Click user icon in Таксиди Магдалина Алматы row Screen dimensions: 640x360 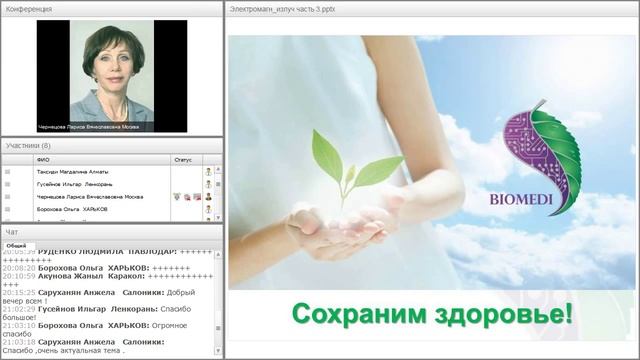208,172
